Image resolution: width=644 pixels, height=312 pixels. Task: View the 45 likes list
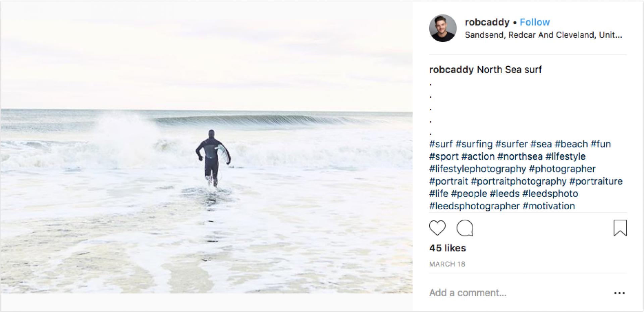[447, 248]
